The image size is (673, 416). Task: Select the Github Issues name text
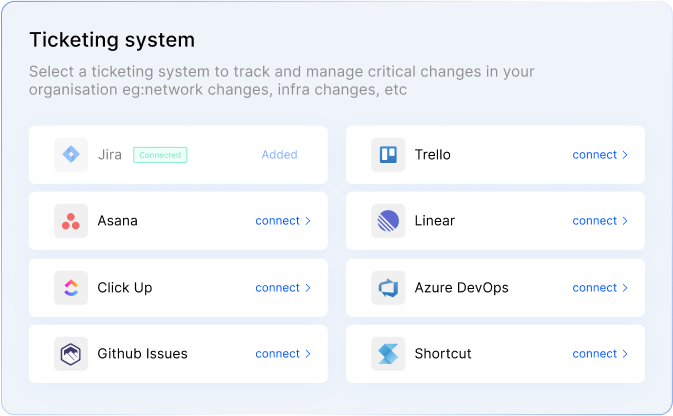(x=142, y=354)
